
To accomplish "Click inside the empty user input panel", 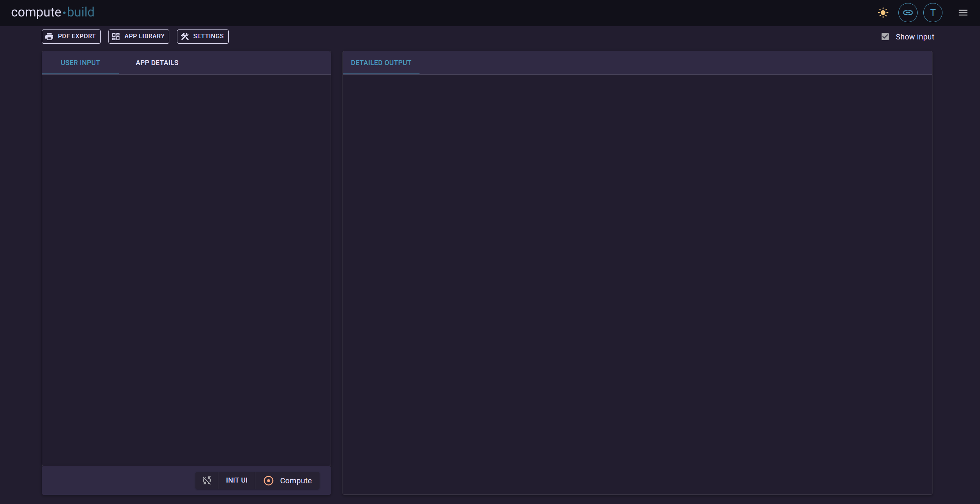I will coord(186,268).
